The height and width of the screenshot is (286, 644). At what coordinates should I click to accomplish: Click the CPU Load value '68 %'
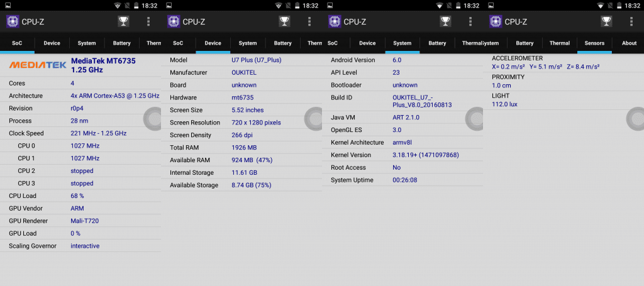(x=77, y=195)
